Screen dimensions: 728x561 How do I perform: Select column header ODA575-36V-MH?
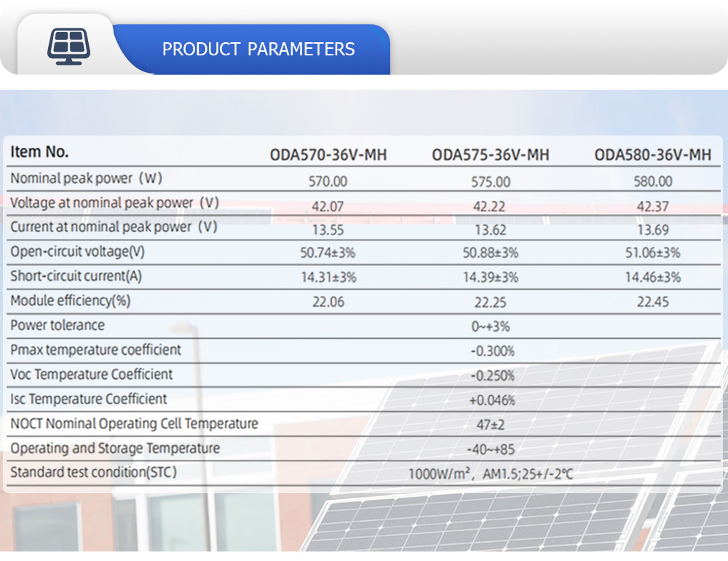tap(491, 154)
